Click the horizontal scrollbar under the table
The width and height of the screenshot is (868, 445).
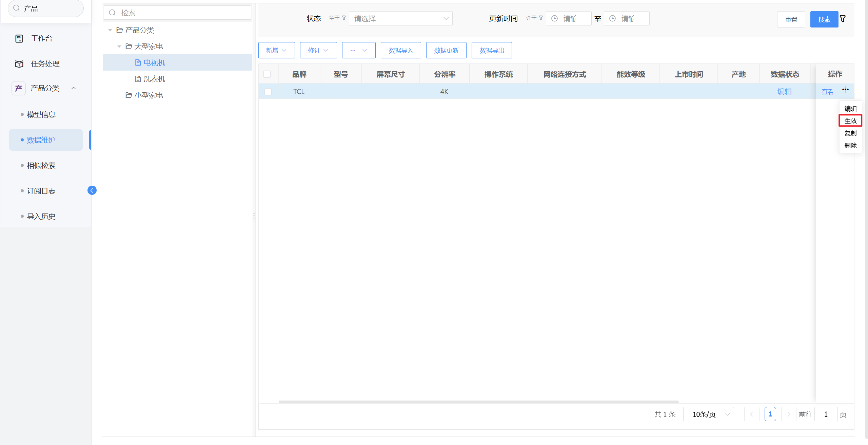pos(478,402)
